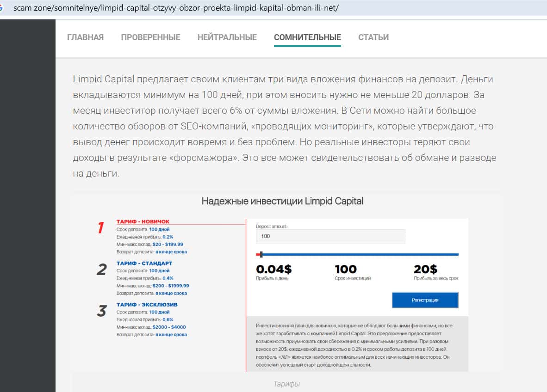The image size is (547, 392).
Task: Click the deposit amount slider handle
Action: coord(261,254)
